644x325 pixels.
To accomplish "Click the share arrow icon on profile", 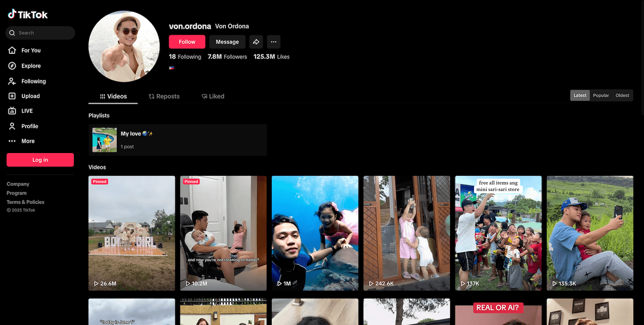I will pyautogui.click(x=256, y=42).
